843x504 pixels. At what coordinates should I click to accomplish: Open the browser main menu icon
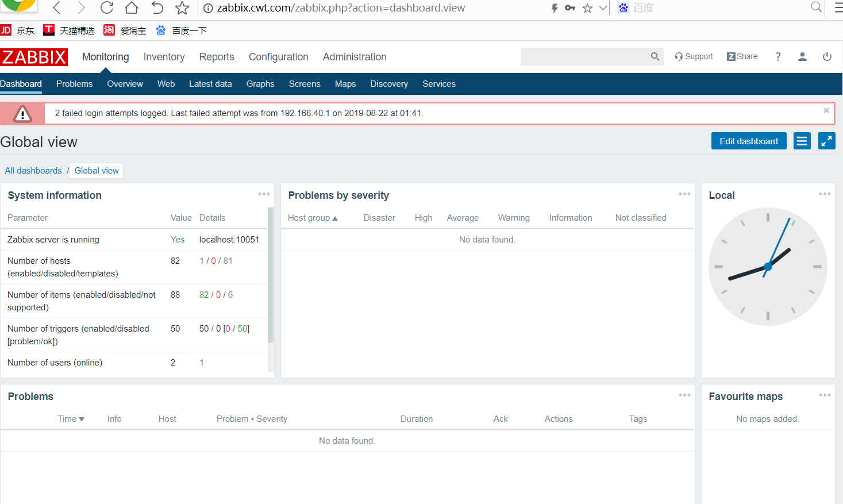pyautogui.click(x=838, y=7)
